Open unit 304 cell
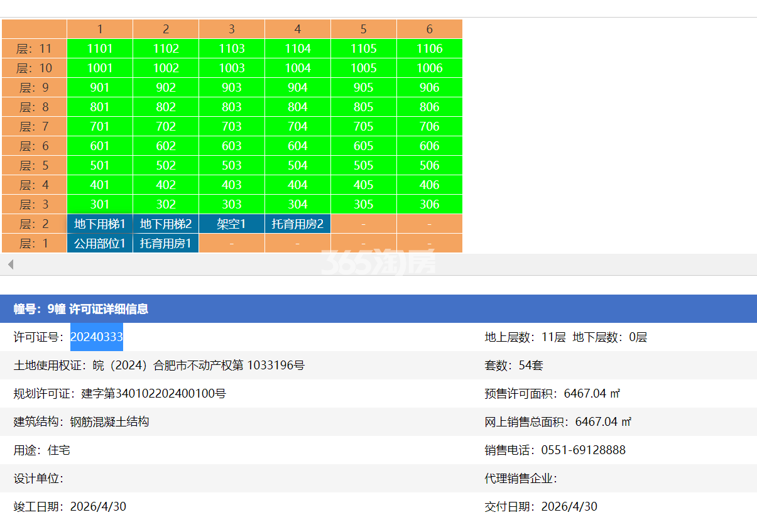The height and width of the screenshot is (532, 757). (x=298, y=204)
